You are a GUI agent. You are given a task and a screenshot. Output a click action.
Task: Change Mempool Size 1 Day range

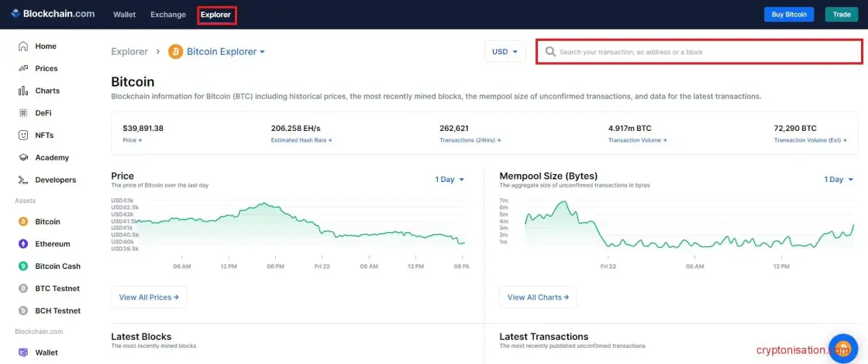pos(838,179)
